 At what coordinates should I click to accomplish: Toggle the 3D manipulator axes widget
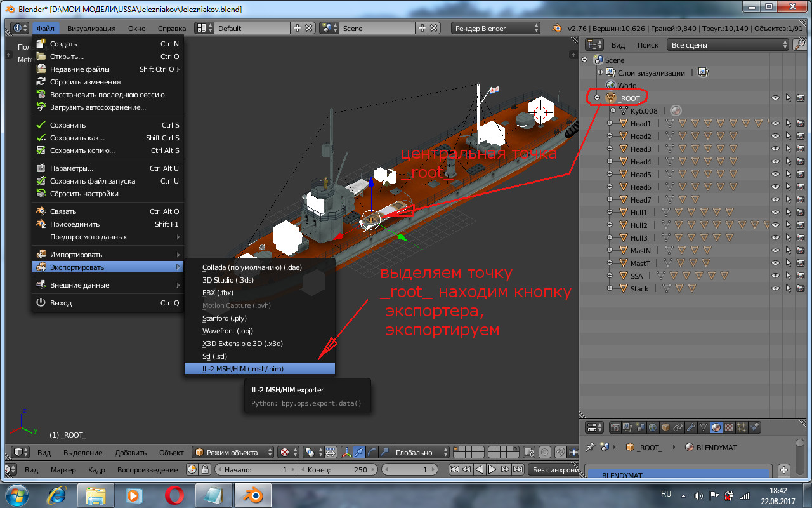(347, 452)
